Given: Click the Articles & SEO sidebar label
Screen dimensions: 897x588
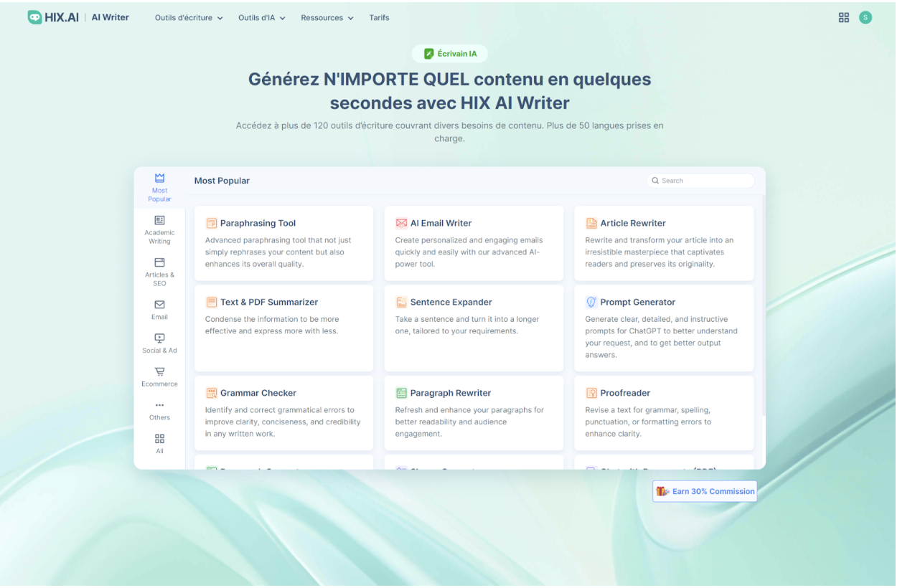Looking at the screenshot, I should point(159,279).
